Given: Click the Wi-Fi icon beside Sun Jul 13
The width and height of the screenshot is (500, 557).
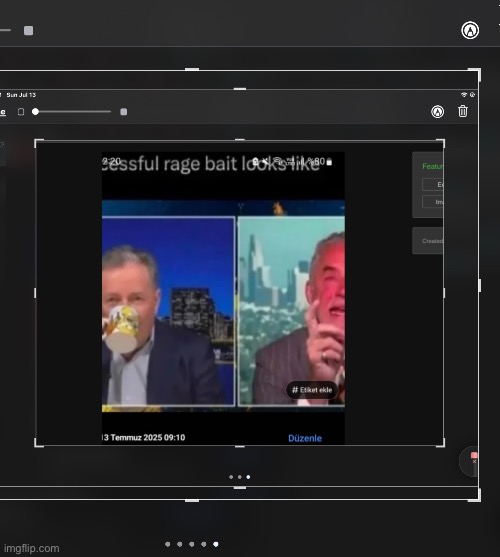Looking at the screenshot, I should (464, 95).
